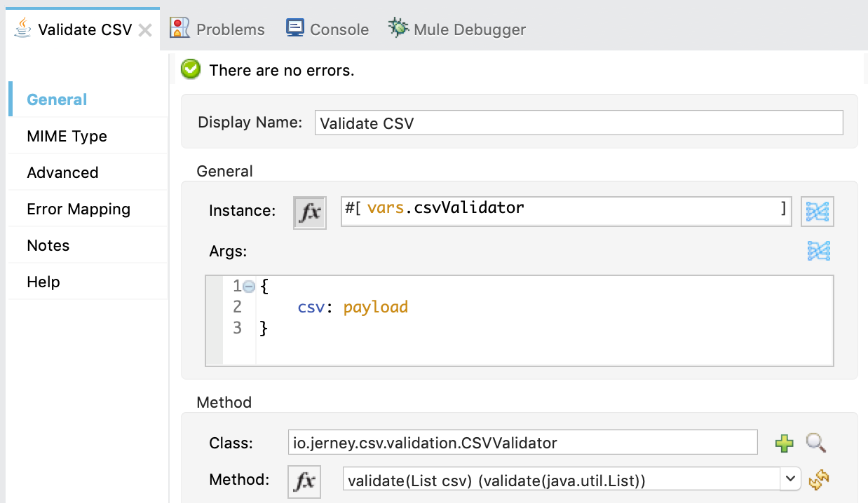Open the Advanced settings section

[x=62, y=172]
